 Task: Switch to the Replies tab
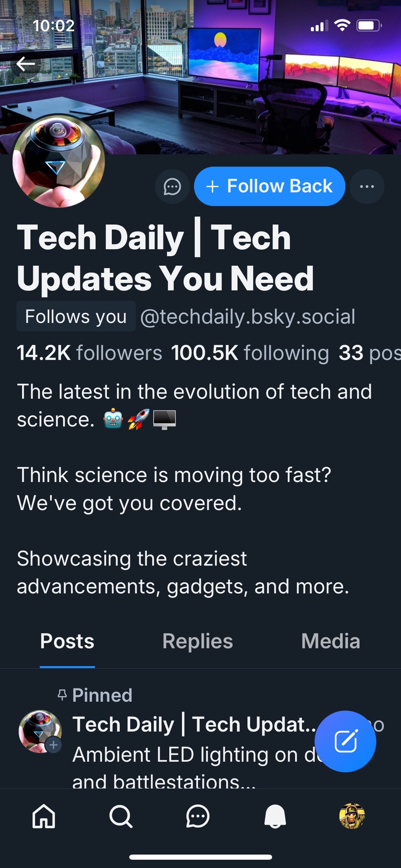197,641
